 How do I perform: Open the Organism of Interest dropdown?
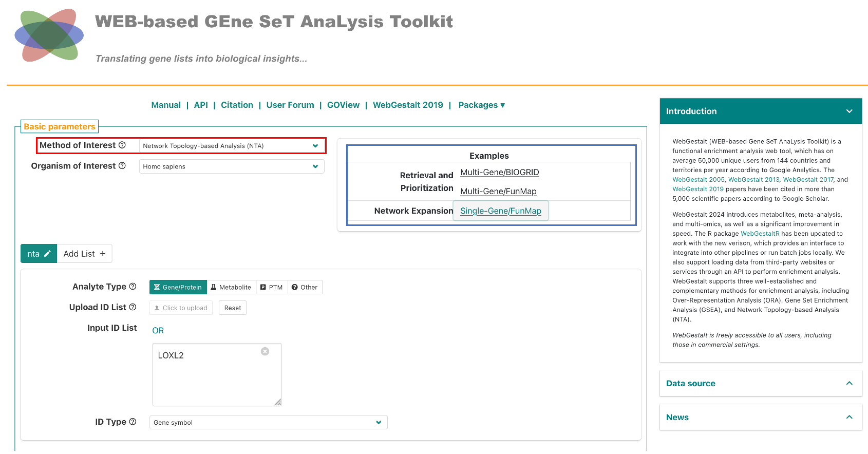pos(232,166)
